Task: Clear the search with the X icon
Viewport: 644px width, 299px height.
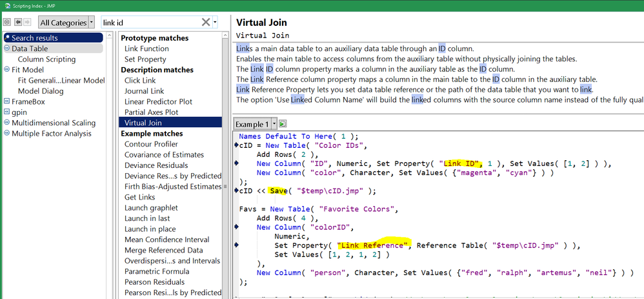Action: pyautogui.click(x=206, y=22)
